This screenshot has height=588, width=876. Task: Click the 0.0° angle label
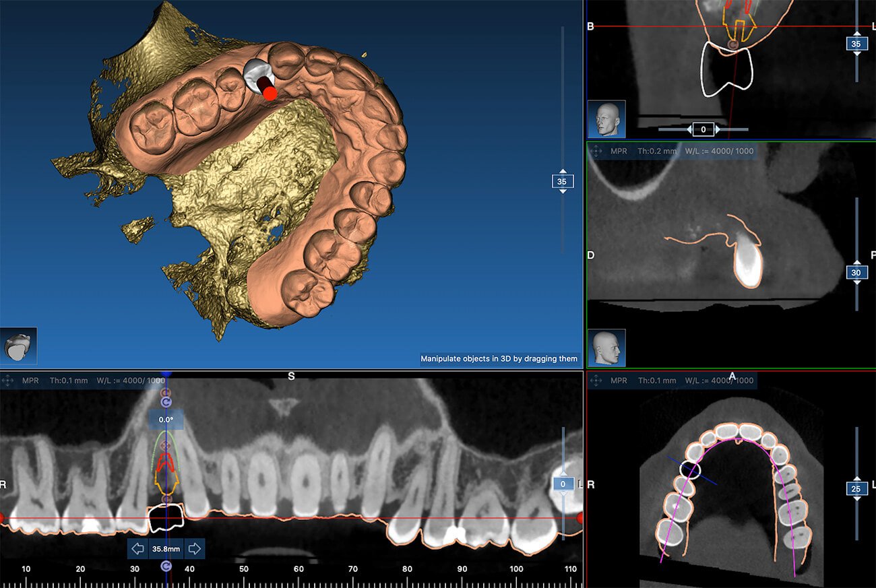pos(166,419)
